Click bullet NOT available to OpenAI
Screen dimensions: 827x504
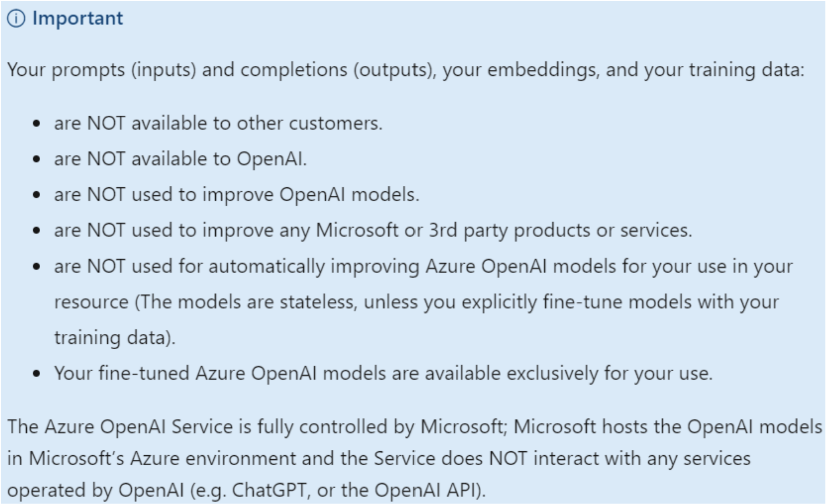180,159
